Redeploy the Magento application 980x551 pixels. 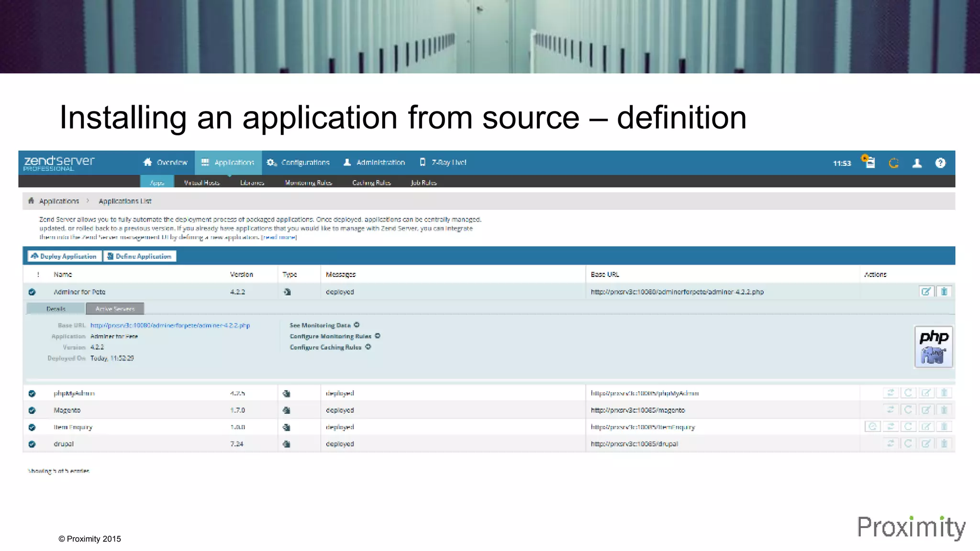click(908, 410)
